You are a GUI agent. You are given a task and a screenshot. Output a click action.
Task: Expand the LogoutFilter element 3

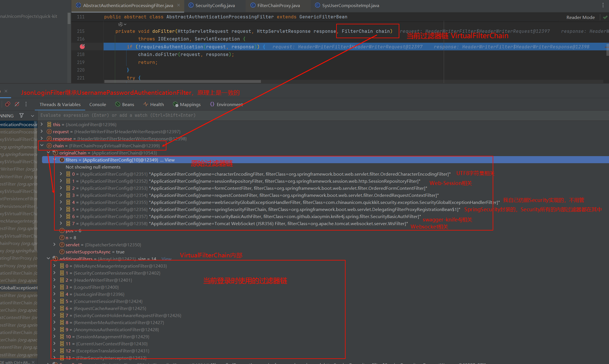point(55,287)
